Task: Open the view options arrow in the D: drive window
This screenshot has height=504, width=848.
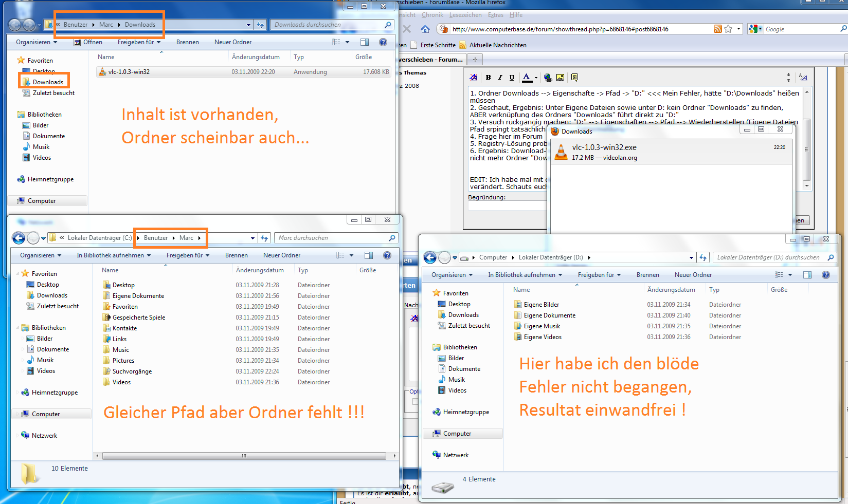Action: coord(790,275)
